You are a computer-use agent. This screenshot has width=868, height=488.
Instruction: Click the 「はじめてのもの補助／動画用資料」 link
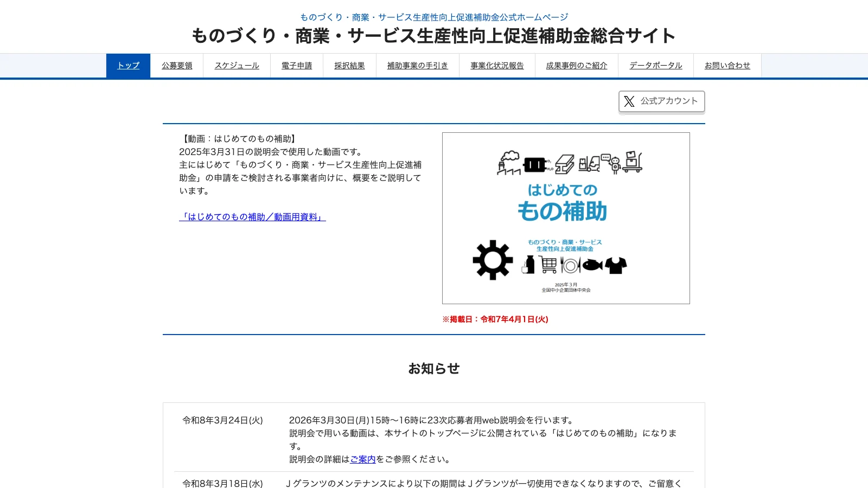253,216
